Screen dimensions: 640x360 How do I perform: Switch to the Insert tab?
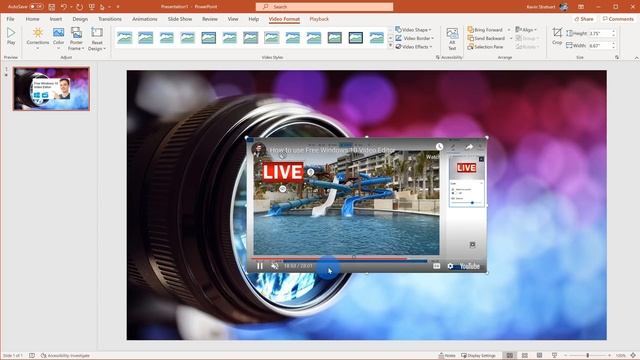(56, 19)
